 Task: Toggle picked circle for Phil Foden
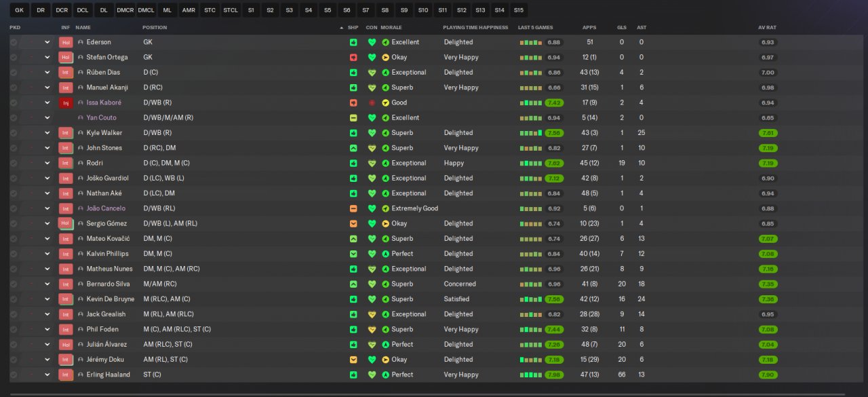[x=14, y=329]
